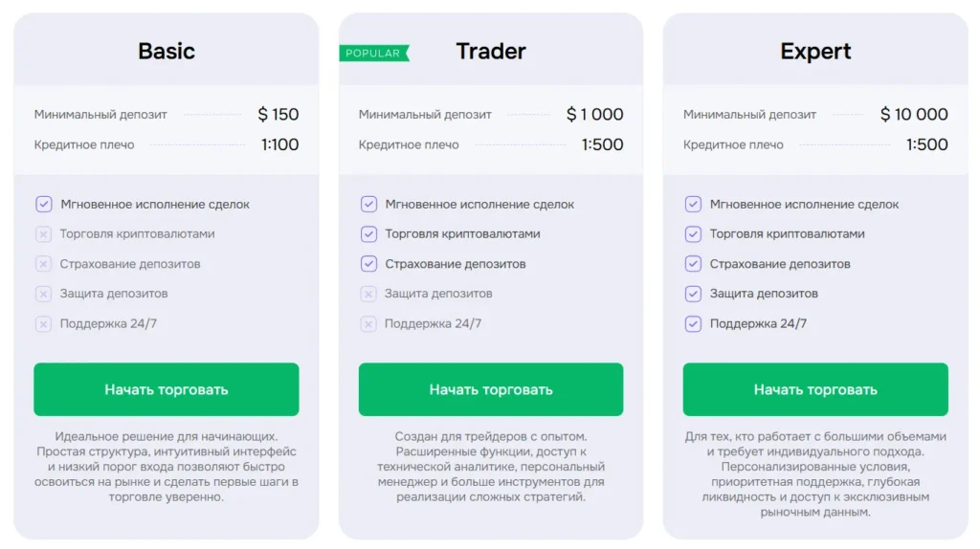Viewport: 980px width, 549px height.
Task: Select the Expert plan 'Начать торговать' button
Action: pos(815,389)
